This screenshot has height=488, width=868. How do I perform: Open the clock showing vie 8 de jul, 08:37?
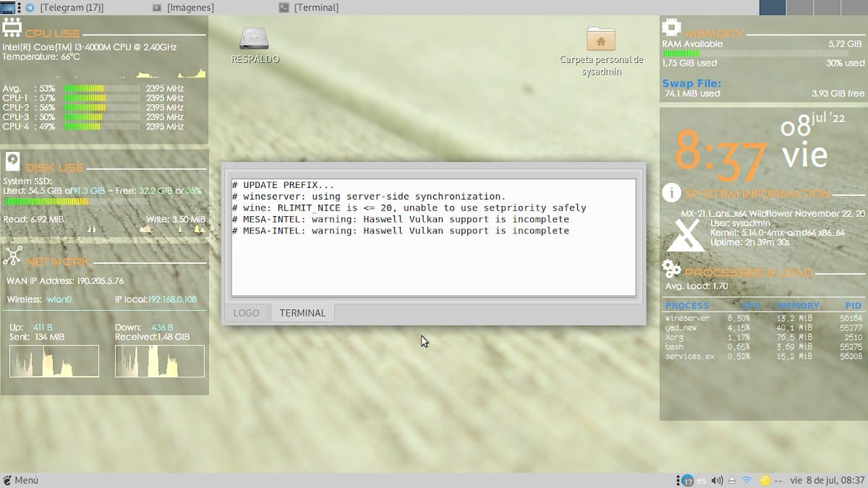tap(827, 480)
